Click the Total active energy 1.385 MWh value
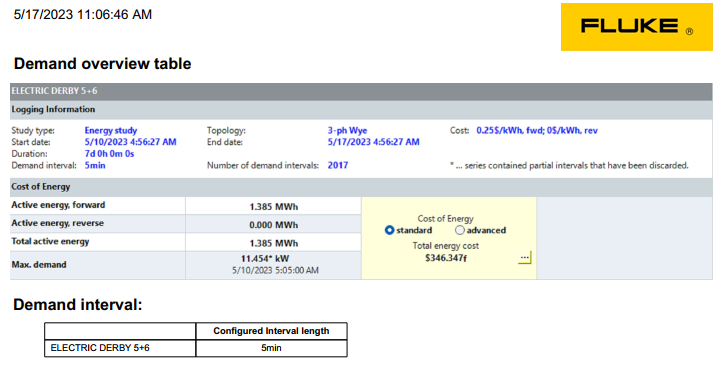This screenshot has height=374, width=727. tap(274, 243)
